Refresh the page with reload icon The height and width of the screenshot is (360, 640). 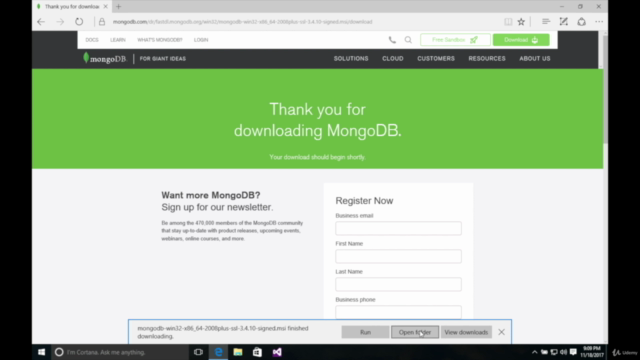click(x=79, y=22)
